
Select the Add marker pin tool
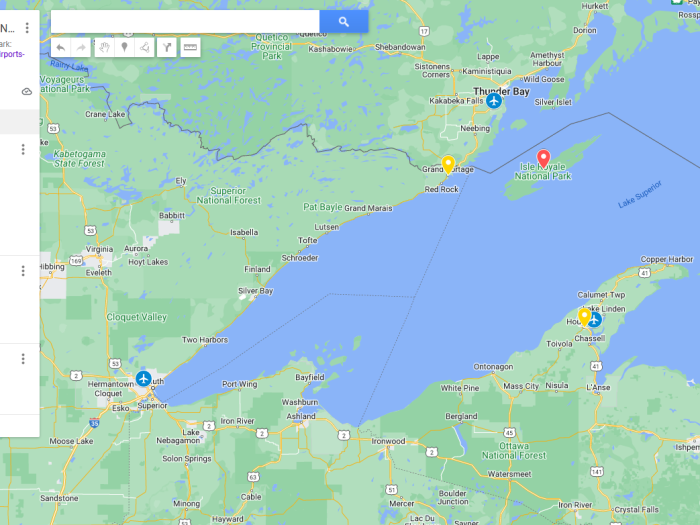(125, 47)
